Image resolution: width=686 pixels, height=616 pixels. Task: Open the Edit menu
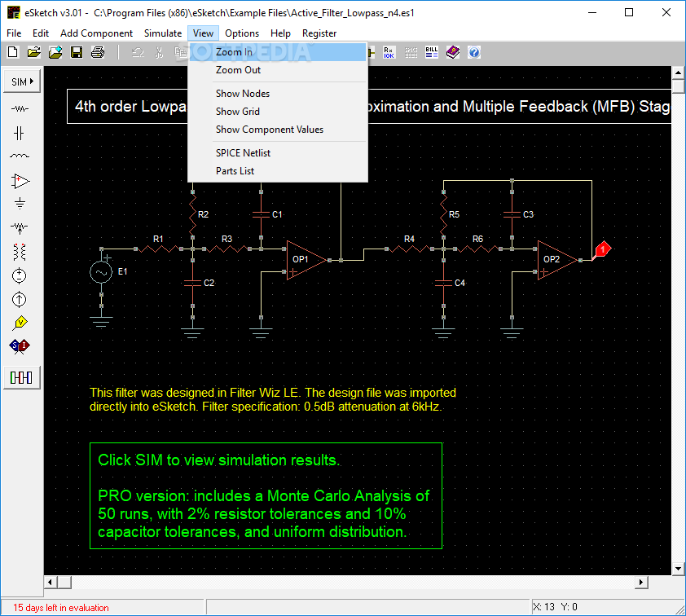41,33
